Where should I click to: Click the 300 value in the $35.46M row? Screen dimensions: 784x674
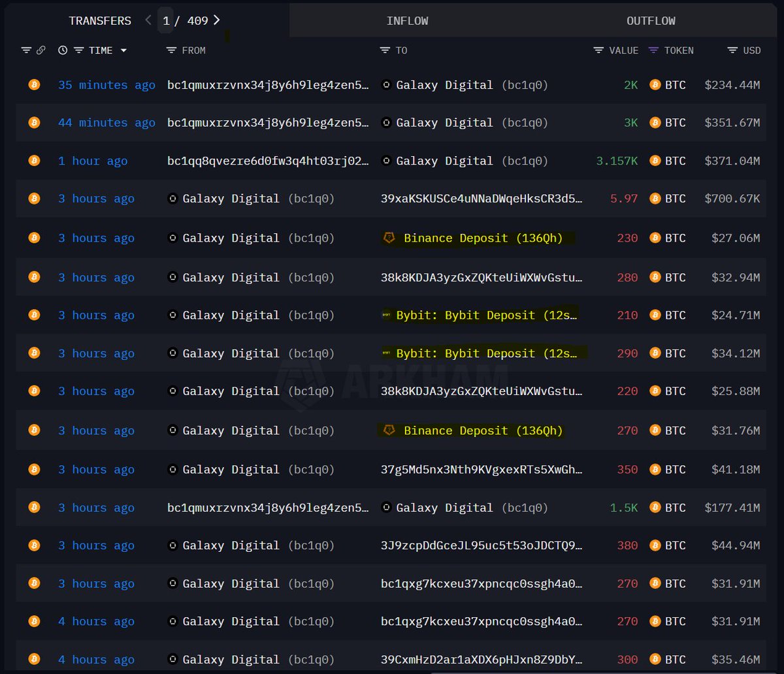[627, 660]
